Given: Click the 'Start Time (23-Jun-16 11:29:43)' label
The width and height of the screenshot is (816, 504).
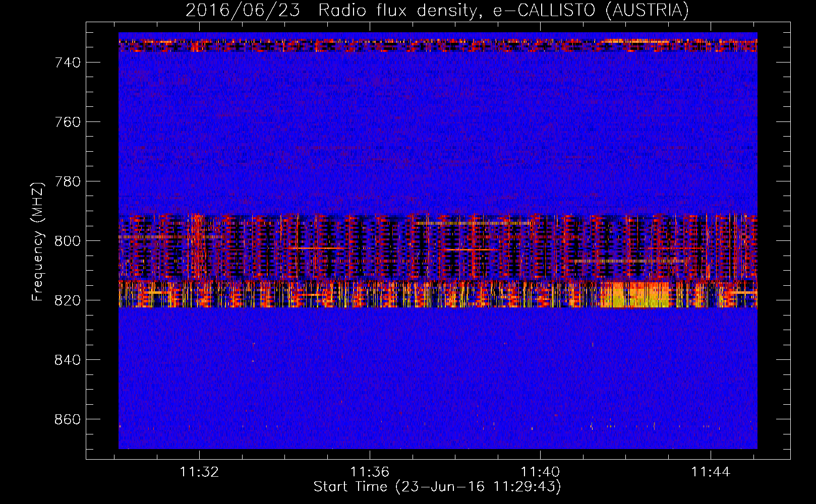Looking at the screenshot, I should tap(437, 487).
